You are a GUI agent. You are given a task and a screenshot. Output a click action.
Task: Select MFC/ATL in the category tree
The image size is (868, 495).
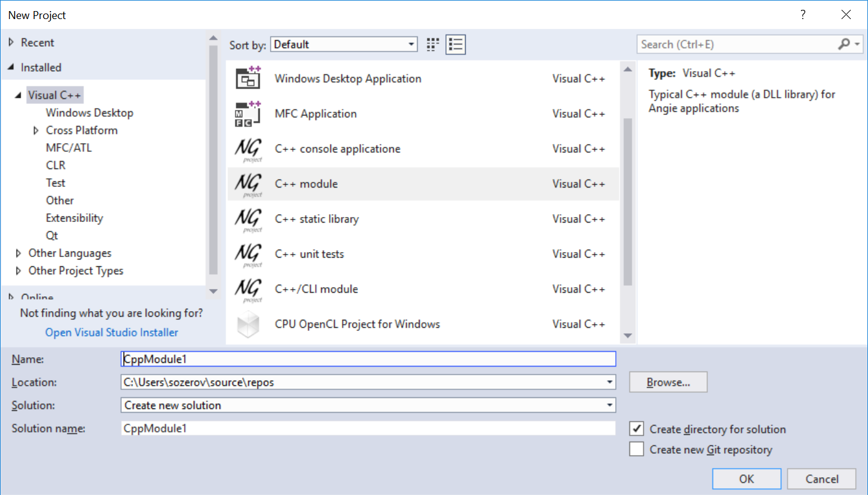[68, 148]
